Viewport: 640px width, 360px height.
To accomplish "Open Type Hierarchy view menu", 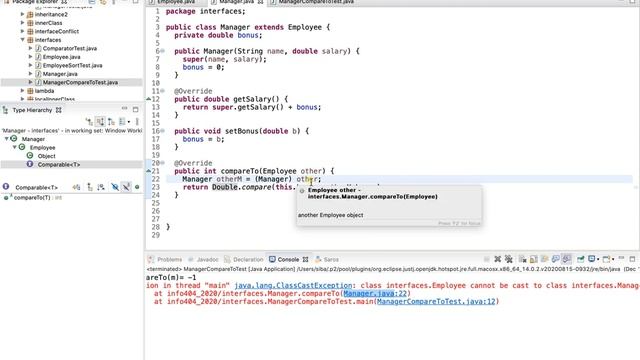I will [137, 122].
